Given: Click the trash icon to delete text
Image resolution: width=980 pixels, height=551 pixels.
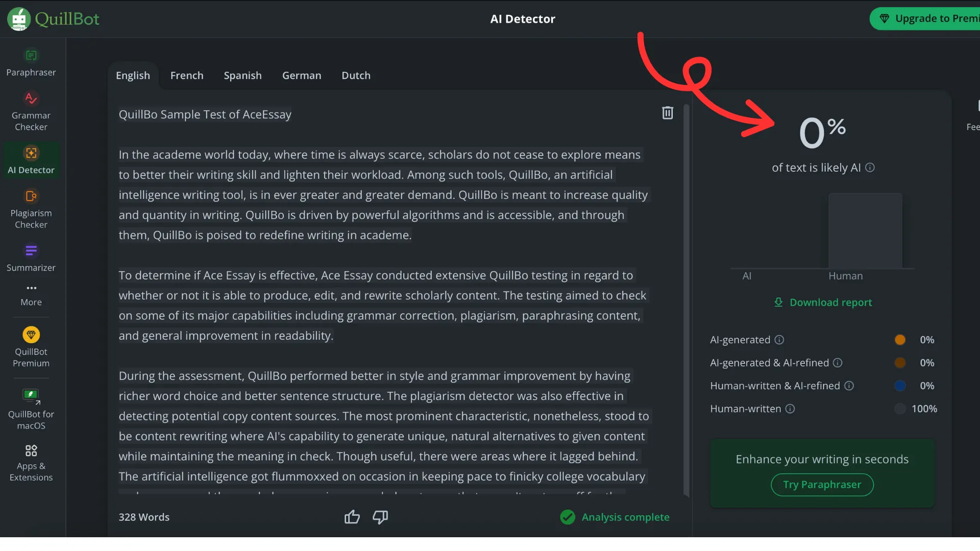Looking at the screenshot, I should click(x=668, y=113).
